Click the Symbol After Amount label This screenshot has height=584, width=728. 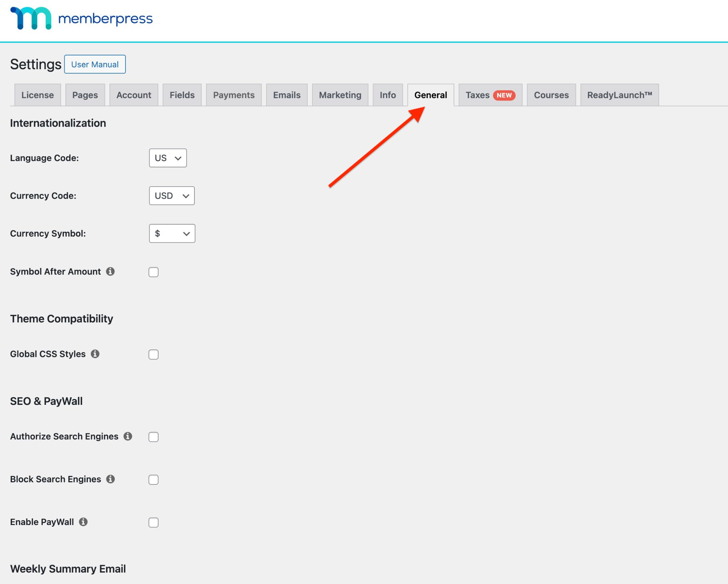point(55,272)
